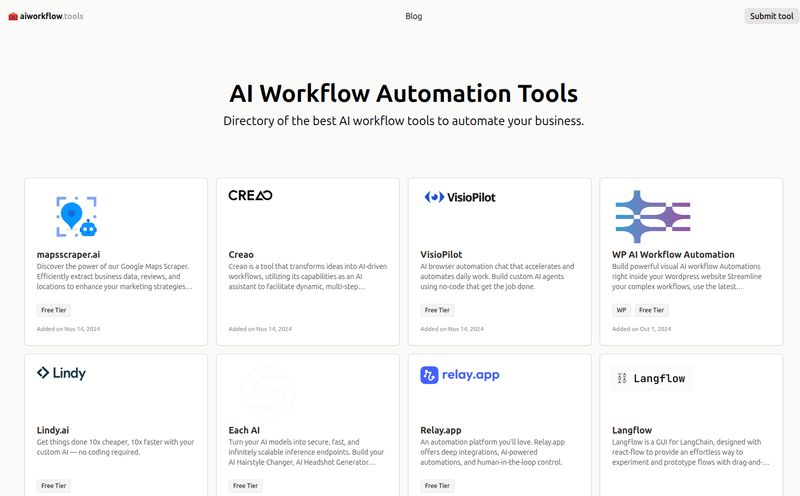Click Free Tier tag on mapsscraper.ai card

pyautogui.click(x=54, y=310)
